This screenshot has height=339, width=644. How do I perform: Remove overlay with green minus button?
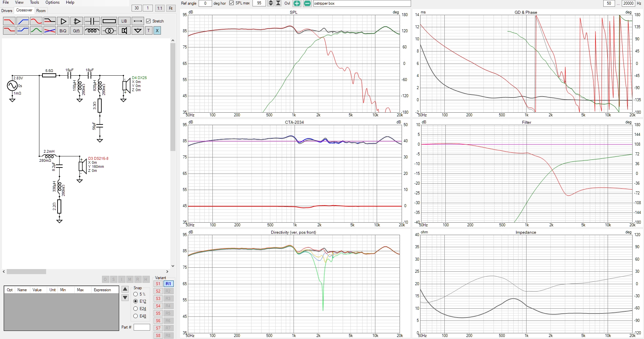tap(307, 3)
